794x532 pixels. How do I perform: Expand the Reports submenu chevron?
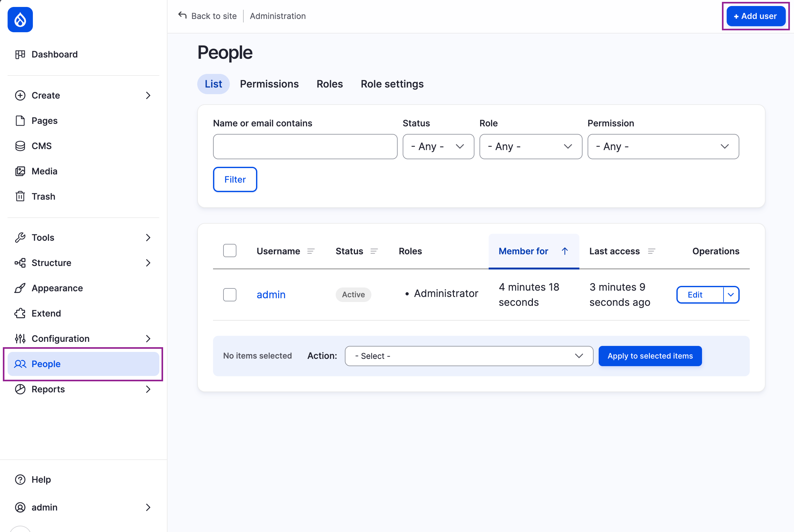coord(148,389)
